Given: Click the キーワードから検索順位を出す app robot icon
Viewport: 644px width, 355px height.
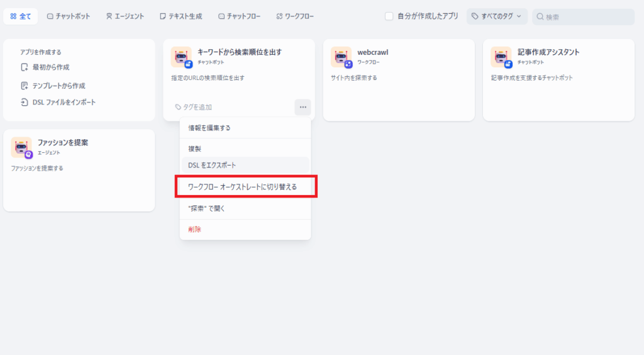Looking at the screenshot, I should point(181,57).
